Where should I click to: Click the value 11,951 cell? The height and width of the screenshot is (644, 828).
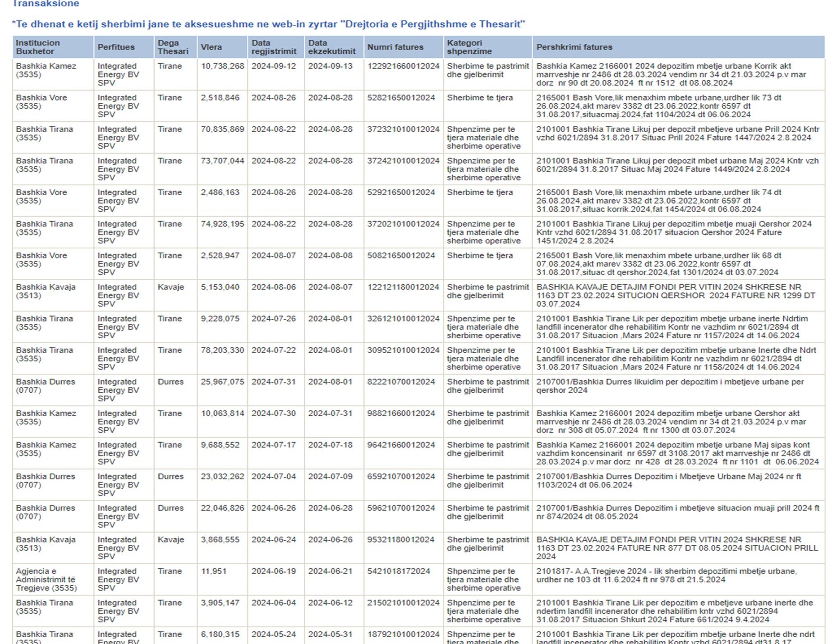coord(212,571)
